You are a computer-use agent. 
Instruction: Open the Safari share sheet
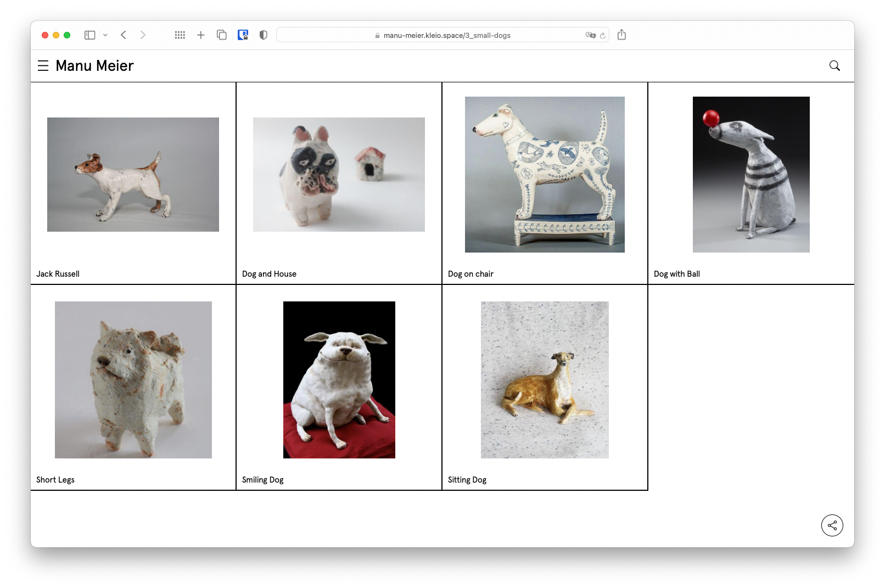pyautogui.click(x=621, y=35)
